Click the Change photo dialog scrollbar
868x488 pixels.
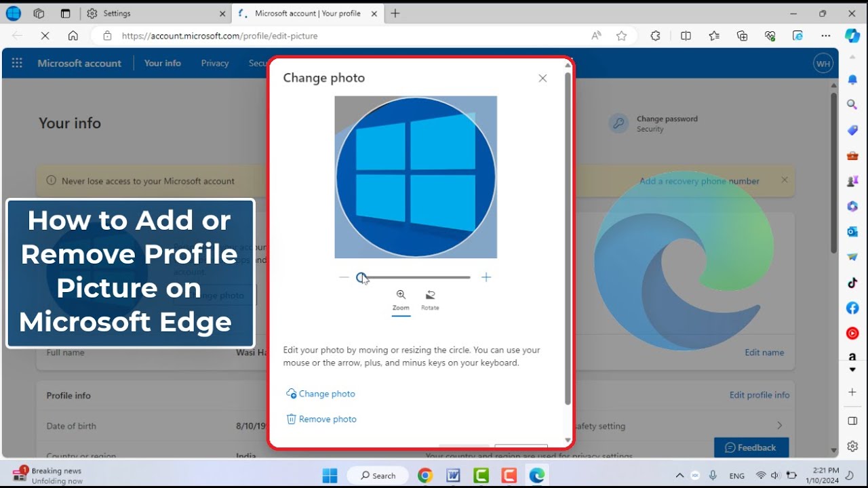point(568,237)
